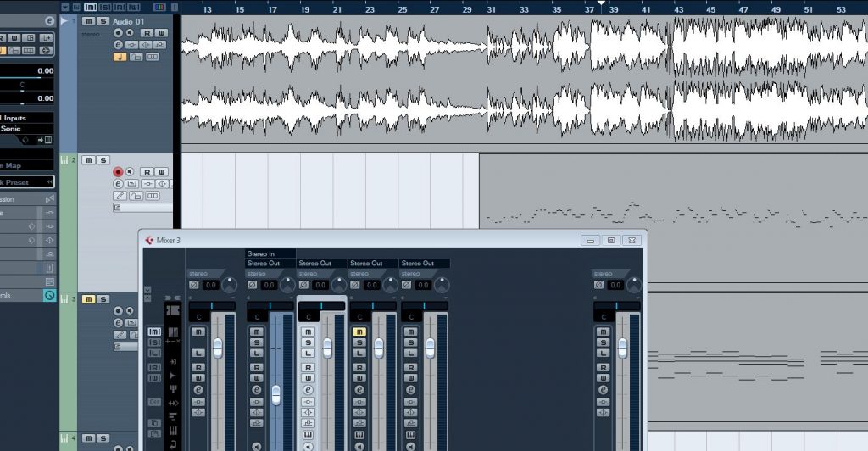This screenshot has height=451, width=868.
Task: Select the Map field in inspector
Action: 27,165
